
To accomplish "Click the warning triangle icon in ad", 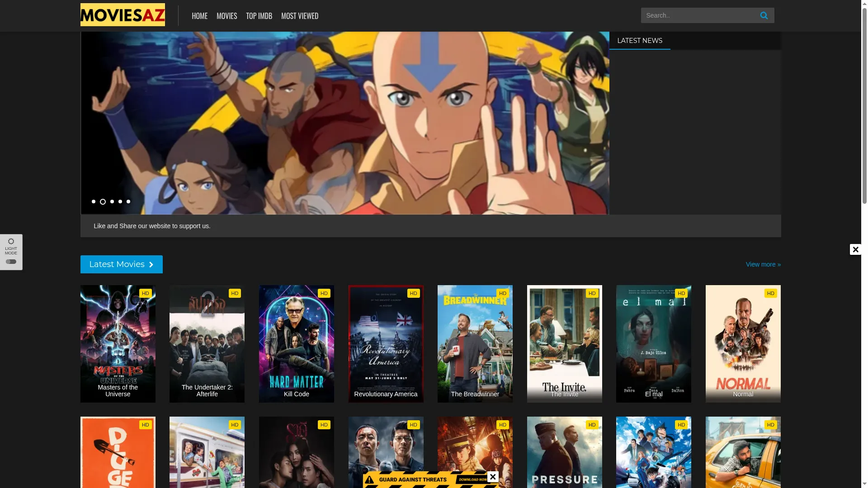I will tap(369, 479).
